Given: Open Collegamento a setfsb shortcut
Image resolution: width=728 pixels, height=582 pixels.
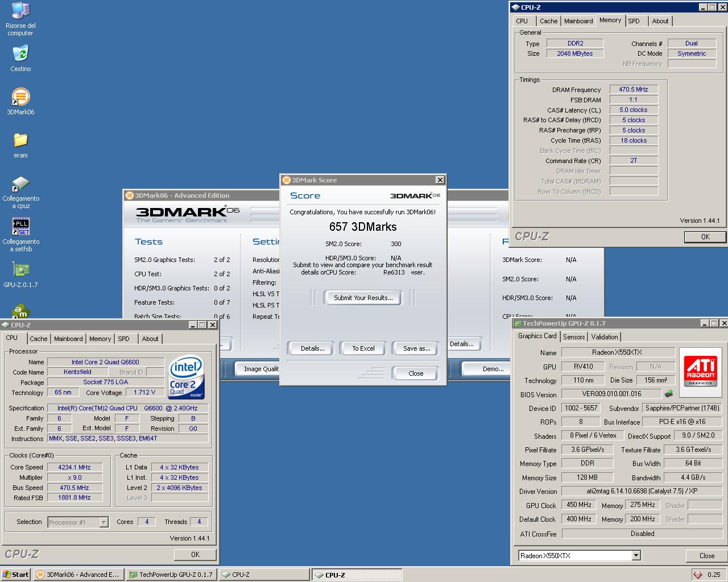Looking at the screenshot, I should point(20,235).
